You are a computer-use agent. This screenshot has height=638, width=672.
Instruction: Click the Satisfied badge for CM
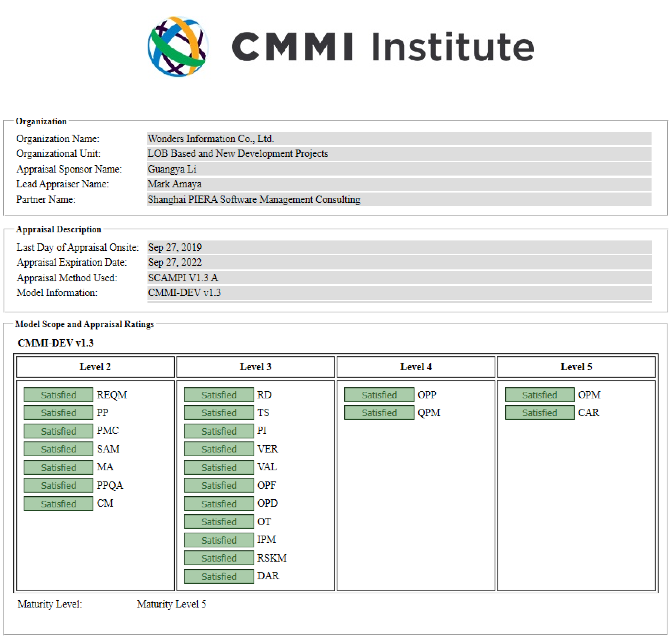[x=58, y=504]
